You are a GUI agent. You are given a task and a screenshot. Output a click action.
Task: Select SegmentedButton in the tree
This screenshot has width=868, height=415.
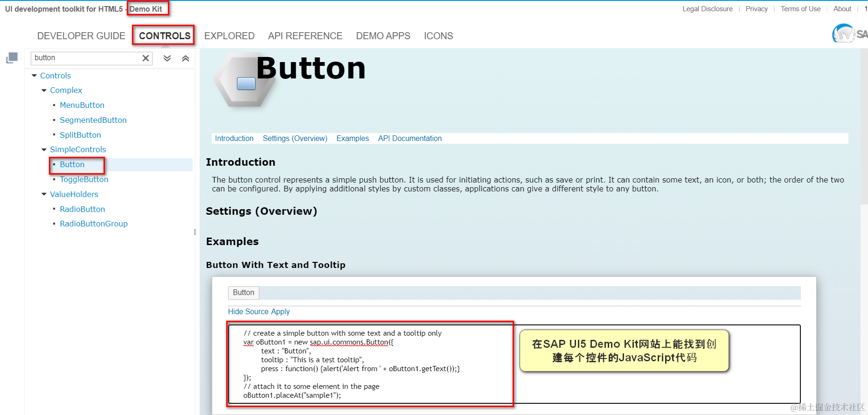pyautogui.click(x=93, y=120)
